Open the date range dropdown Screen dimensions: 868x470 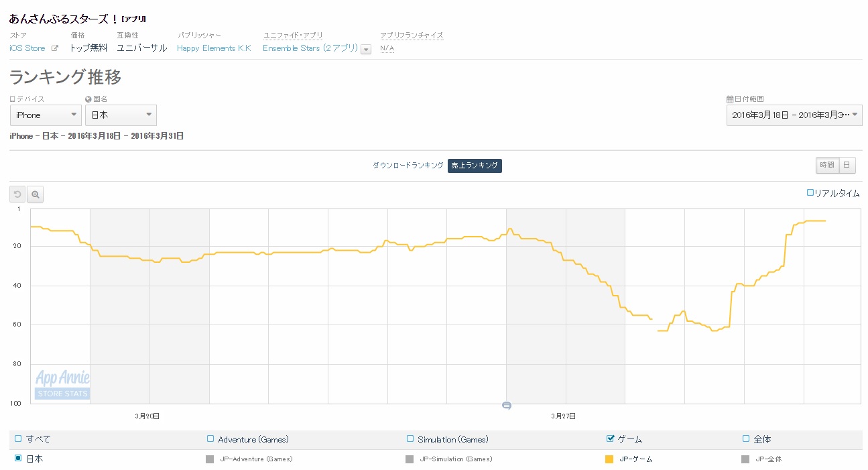point(794,115)
